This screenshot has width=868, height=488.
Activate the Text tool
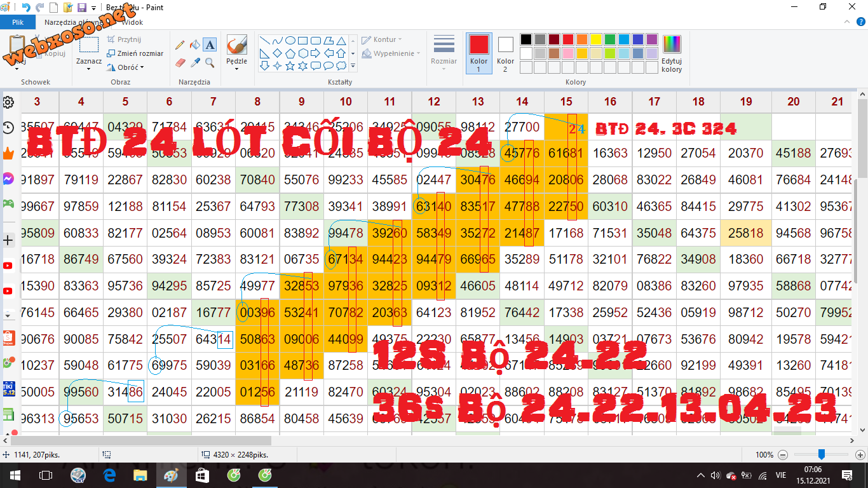[x=210, y=45]
